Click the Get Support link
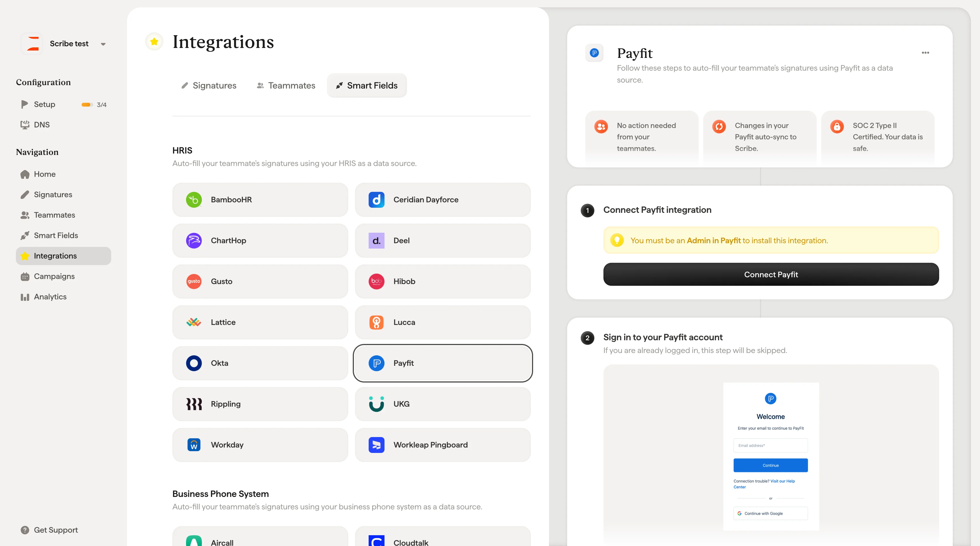The image size is (980, 546). pos(56,530)
